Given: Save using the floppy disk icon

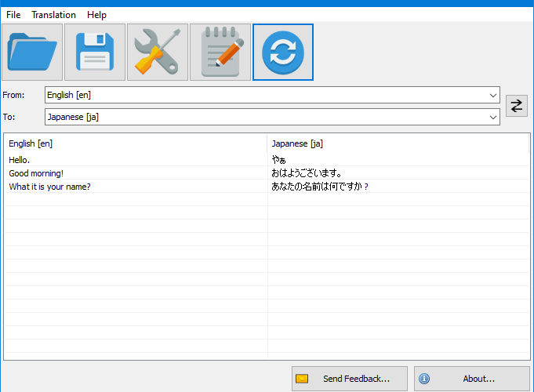Looking at the screenshot, I should point(95,52).
